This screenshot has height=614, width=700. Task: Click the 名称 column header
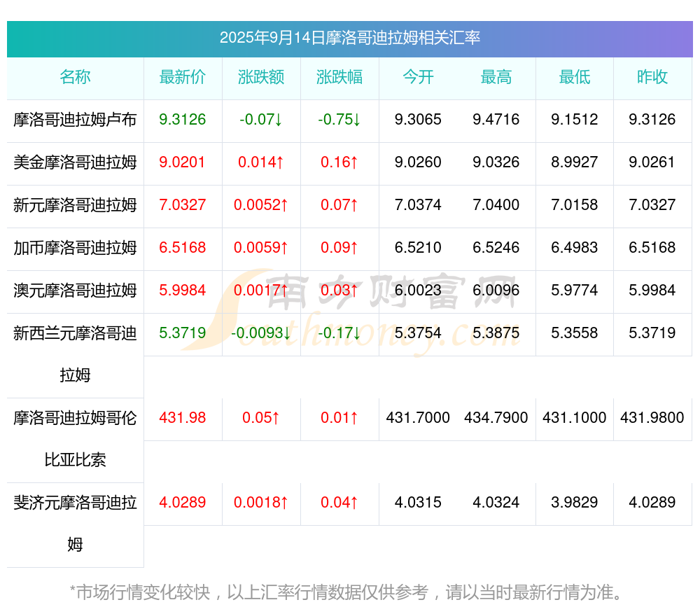coord(75,77)
